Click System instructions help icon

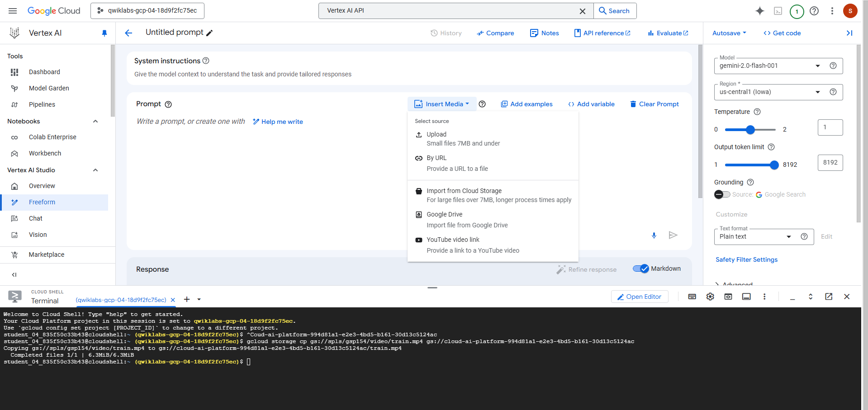tap(206, 61)
